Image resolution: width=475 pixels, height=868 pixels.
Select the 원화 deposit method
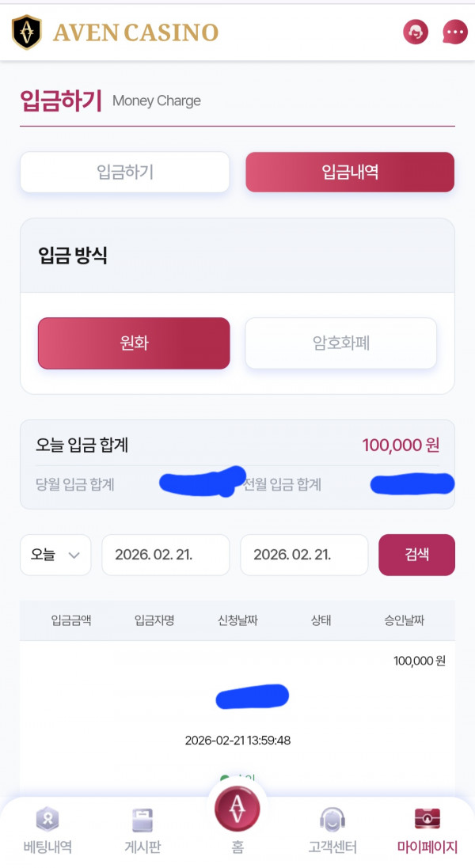(133, 343)
